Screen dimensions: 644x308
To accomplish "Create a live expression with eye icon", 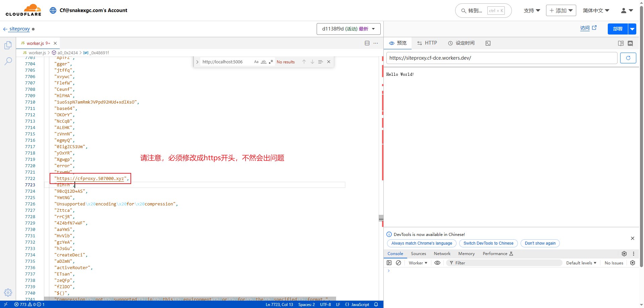I will pyautogui.click(x=437, y=263).
